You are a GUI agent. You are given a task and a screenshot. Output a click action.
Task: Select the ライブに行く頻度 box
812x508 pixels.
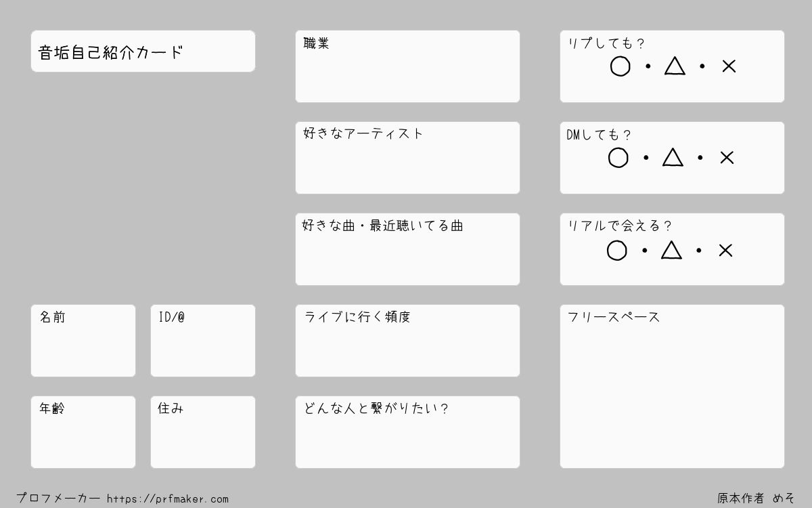coord(407,341)
